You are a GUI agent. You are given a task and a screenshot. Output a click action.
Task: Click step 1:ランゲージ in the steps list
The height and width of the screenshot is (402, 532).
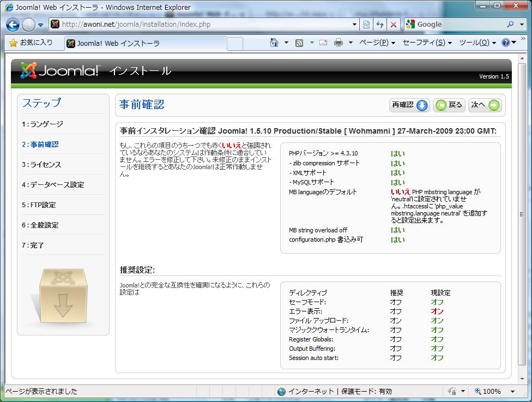[43, 124]
